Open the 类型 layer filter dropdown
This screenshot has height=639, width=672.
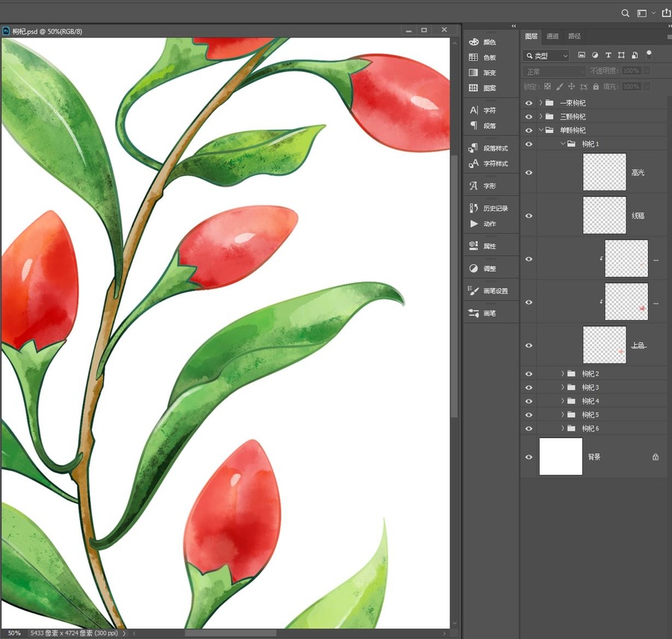click(x=546, y=55)
